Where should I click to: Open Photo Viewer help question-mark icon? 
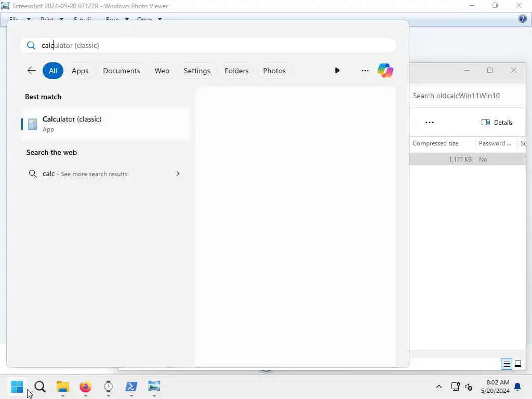[x=523, y=19]
